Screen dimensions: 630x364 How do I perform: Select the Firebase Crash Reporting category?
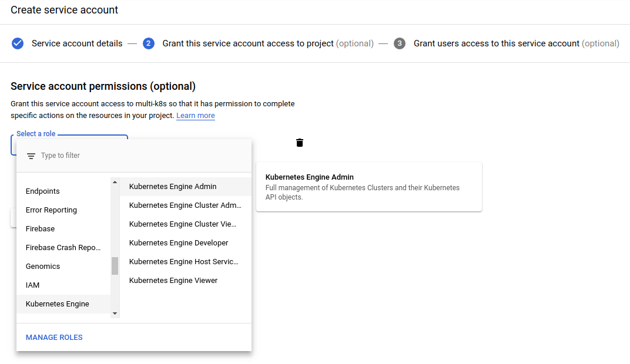63,248
